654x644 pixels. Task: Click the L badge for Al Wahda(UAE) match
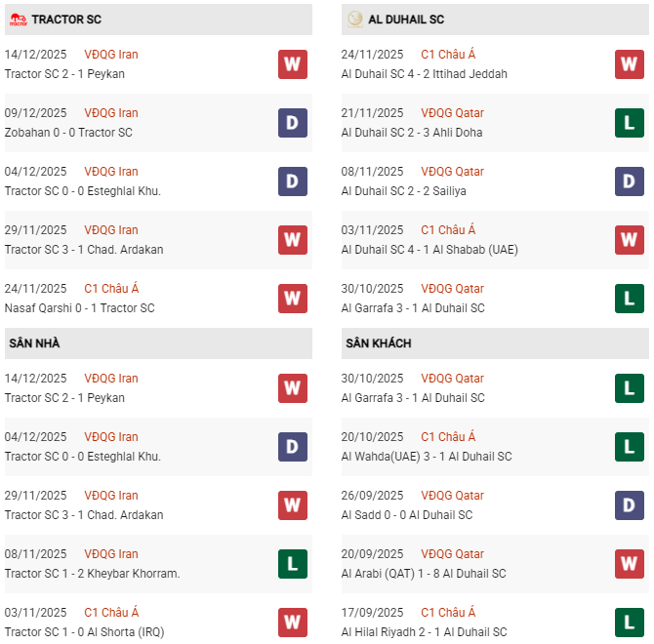point(630,447)
